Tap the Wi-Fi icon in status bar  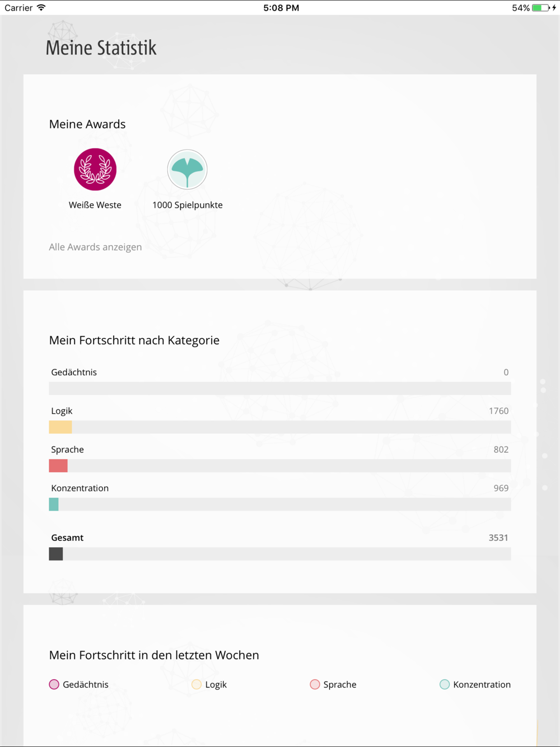click(41, 8)
